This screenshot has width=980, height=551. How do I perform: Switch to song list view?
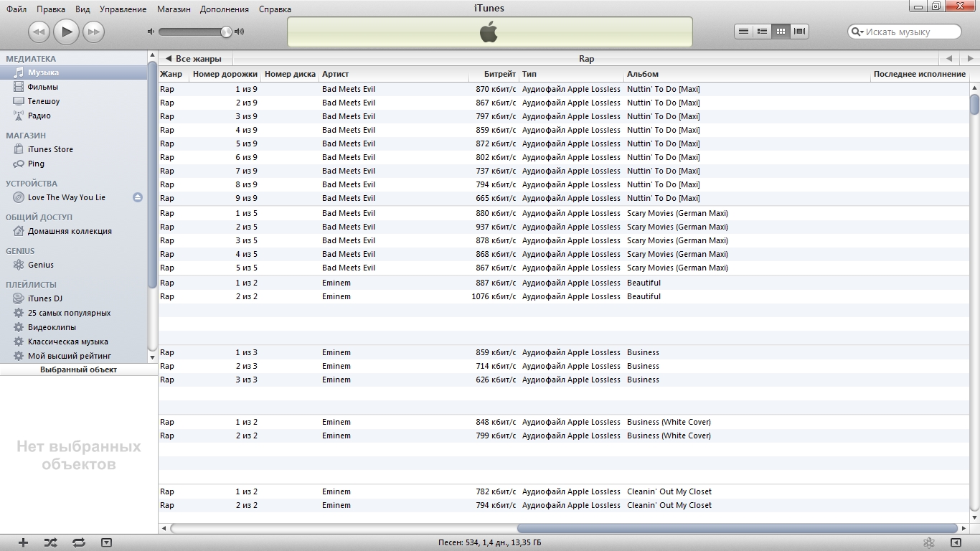click(744, 32)
